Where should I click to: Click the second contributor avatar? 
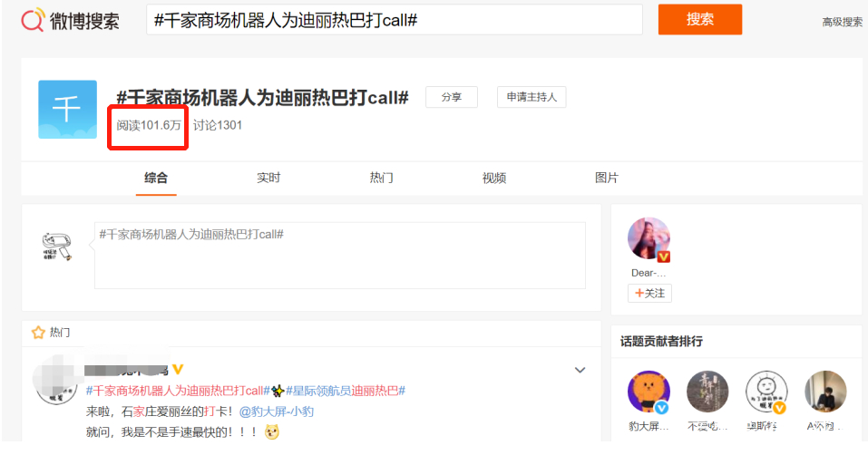click(x=707, y=392)
